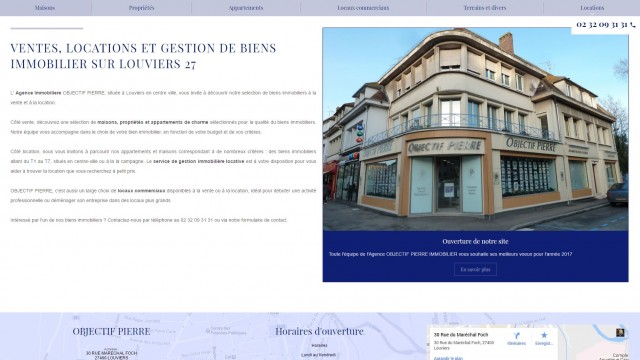Click the Agrandir le plan link

tap(448, 358)
